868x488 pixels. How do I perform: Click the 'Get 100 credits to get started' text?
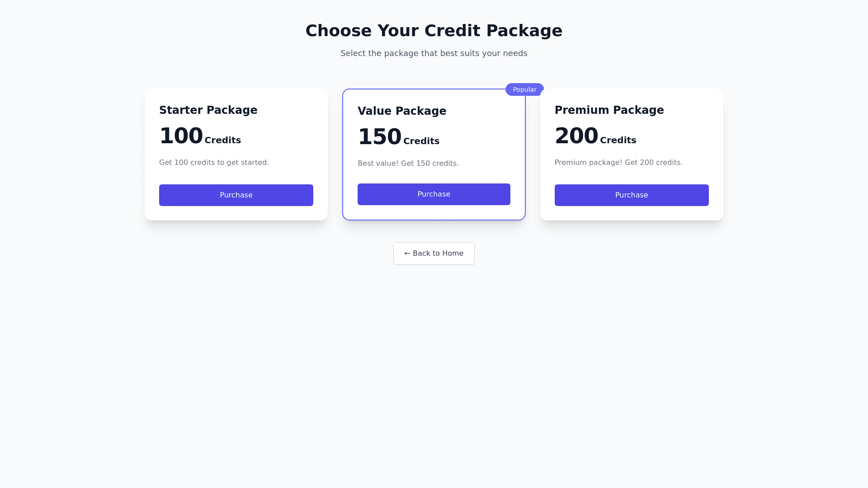[x=214, y=163]
